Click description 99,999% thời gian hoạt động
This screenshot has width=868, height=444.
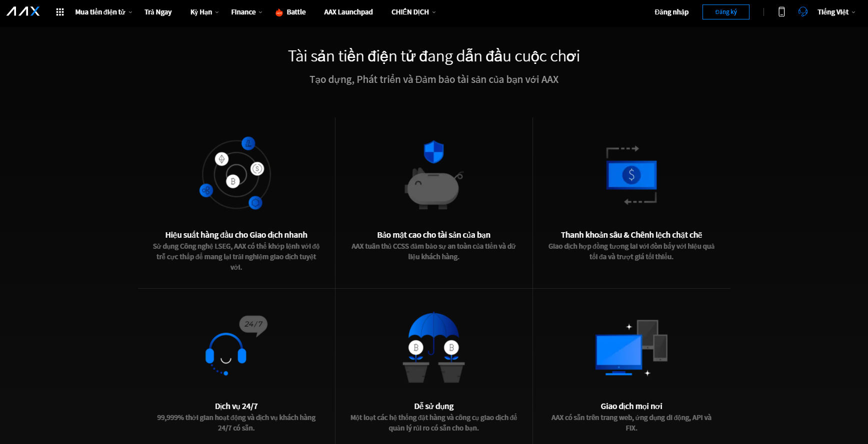click(x=236, y=423)
